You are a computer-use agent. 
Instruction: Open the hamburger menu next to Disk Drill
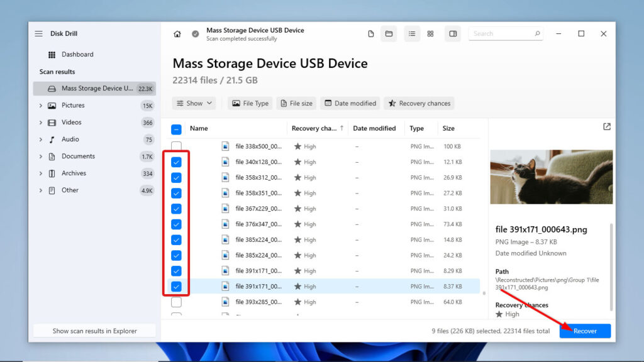tap(40, 33)
